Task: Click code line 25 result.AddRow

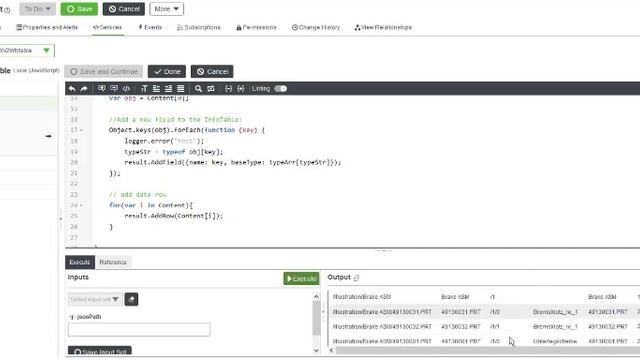Action: pos(174,216)
